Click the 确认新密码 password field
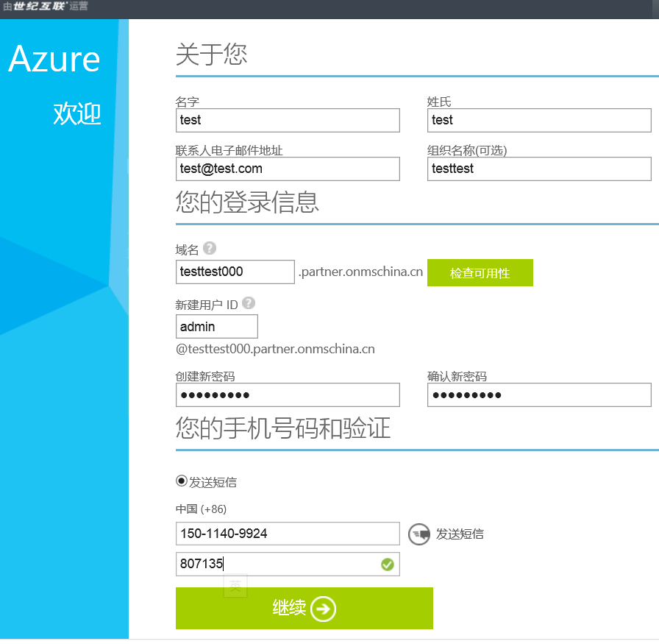The image size is (659, 644). click(x=538, y=394)
